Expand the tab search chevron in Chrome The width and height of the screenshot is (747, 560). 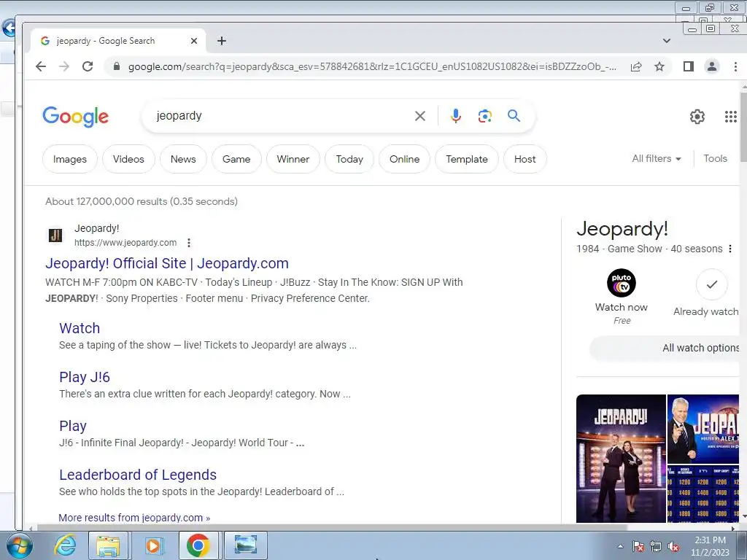[667, 41]
